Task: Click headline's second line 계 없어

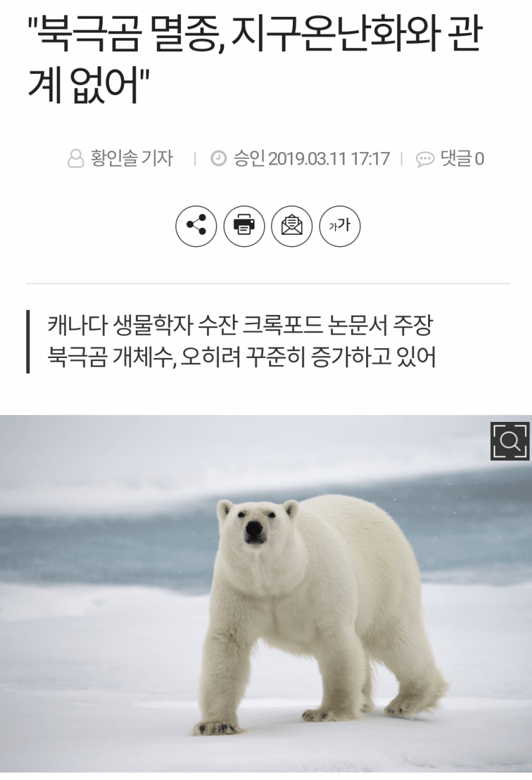Action: 88,88
